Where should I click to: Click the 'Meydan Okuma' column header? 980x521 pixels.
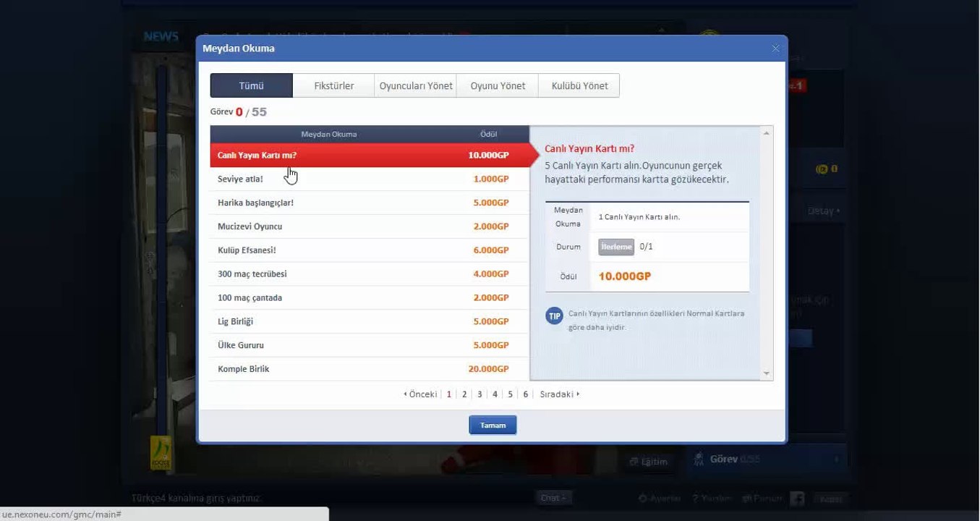point(329,135)
